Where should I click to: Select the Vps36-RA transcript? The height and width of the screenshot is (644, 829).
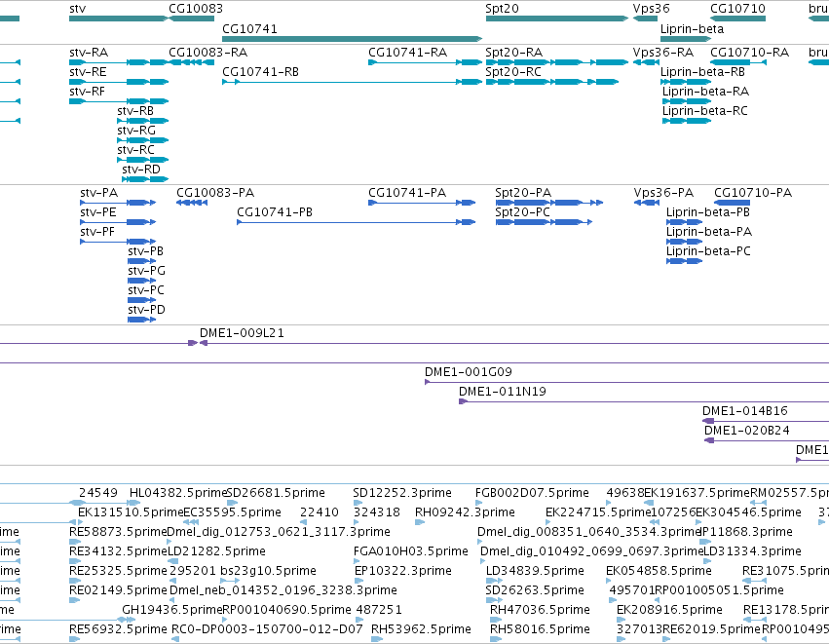(x=646, y=62)
